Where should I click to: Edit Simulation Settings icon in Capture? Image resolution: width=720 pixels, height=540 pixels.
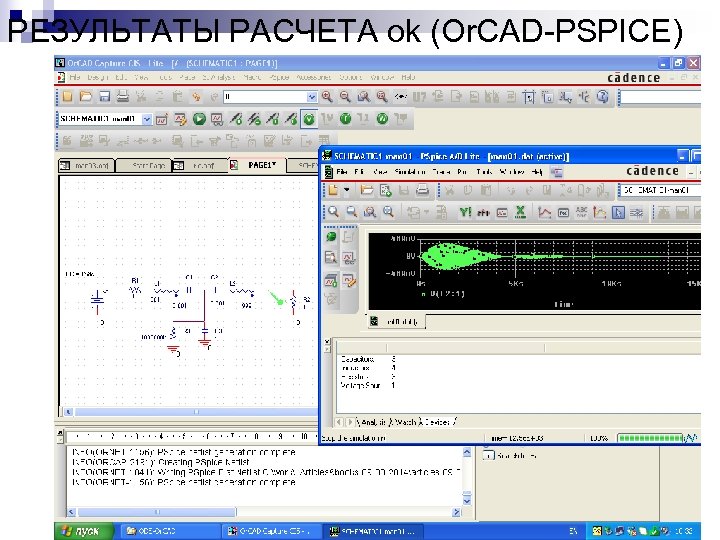[180, 119]
